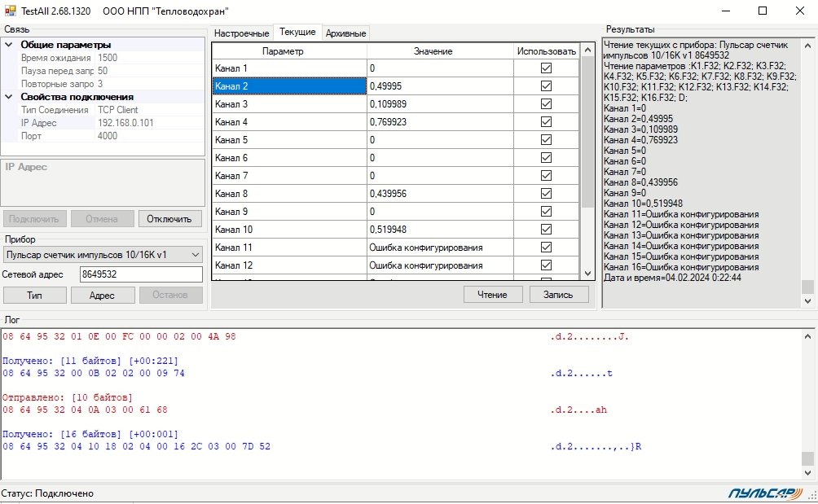Screen dimensions: 818x504
Task: Uncheck the Канал 4 use checkbox
Action: (x=546, y=122)
